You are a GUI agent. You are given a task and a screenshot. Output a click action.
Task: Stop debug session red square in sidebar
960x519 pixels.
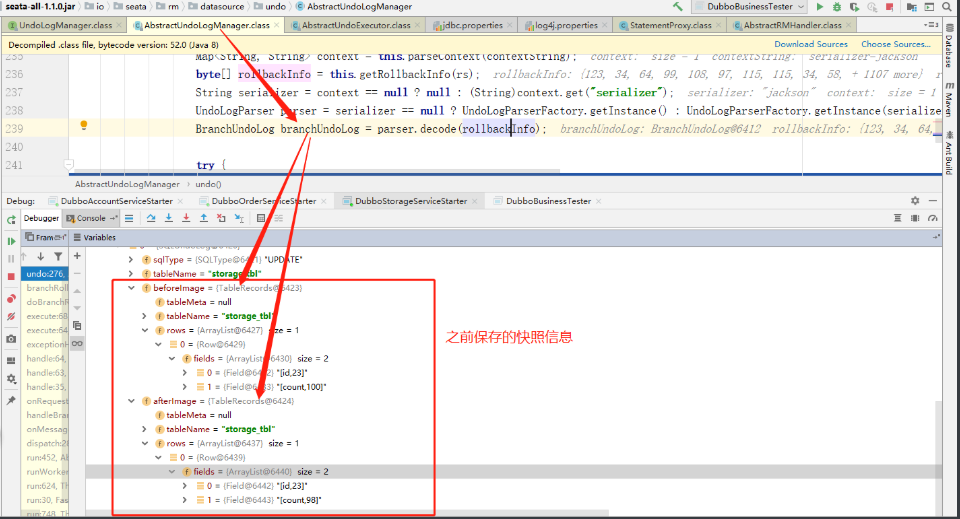pos(11,277)
